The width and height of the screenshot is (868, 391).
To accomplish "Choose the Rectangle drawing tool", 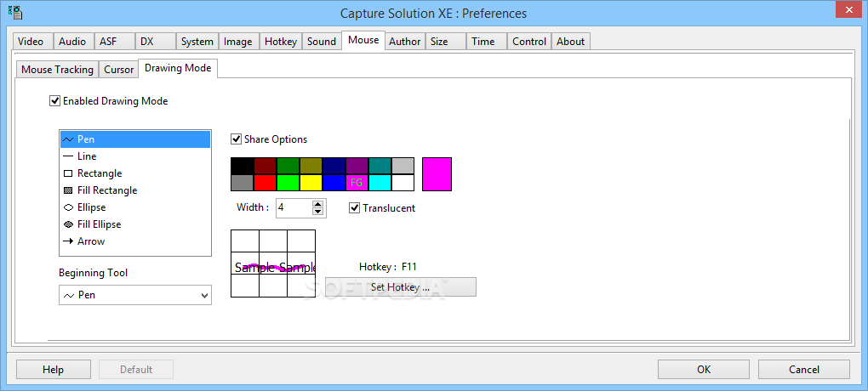I will click(x=135, y=173).
